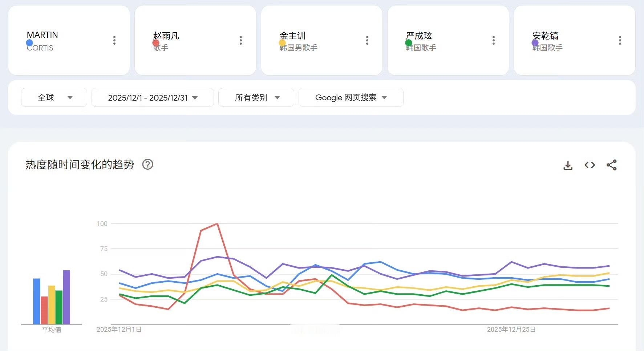Open the options menu on the 安乾镐 card

tap(620, 40)
